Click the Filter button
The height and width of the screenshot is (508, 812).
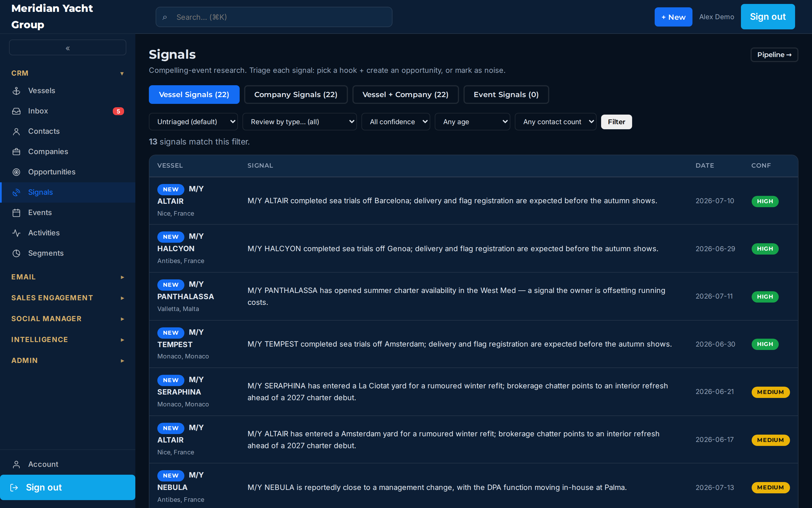click(616, 122)
